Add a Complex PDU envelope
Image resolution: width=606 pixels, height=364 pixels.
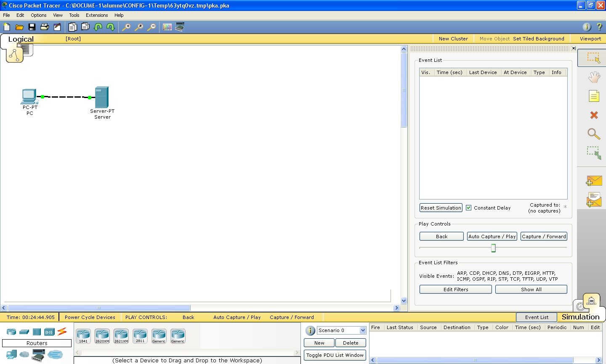point(594,199)
